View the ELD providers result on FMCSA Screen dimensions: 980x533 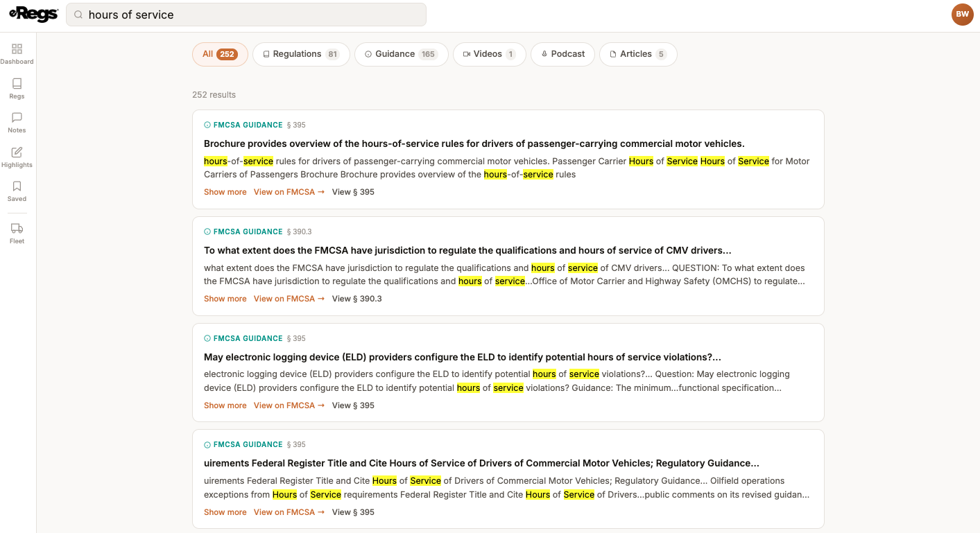[289, 405]
